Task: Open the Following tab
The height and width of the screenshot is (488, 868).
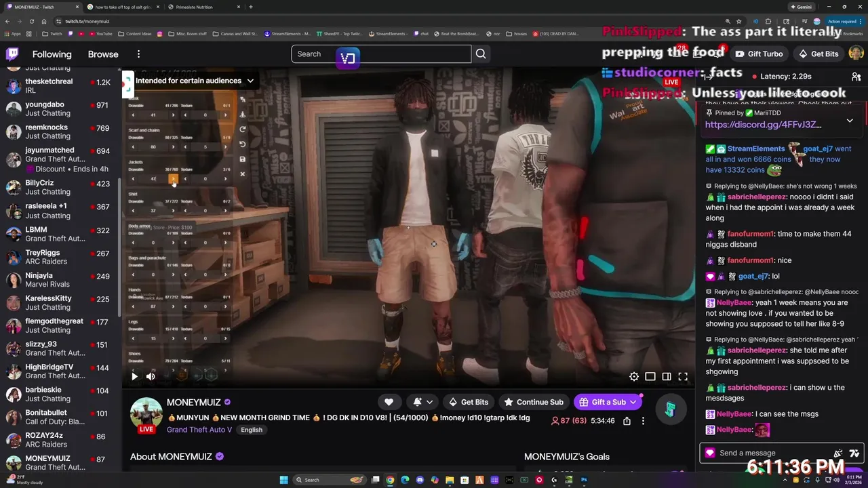Action: pyautogui.click(x=52, y=54)
